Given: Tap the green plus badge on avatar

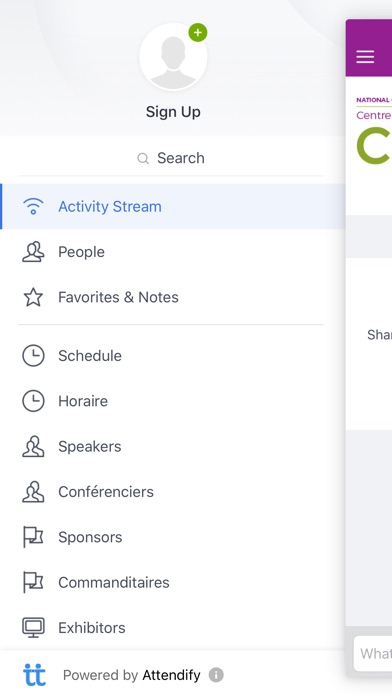Looking at the screenshot, I should coord(198,33).
